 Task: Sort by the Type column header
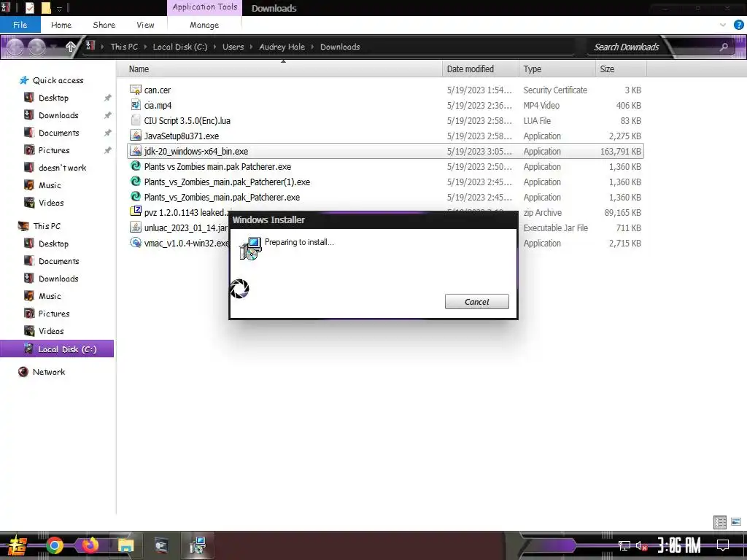tap(557, 69)
